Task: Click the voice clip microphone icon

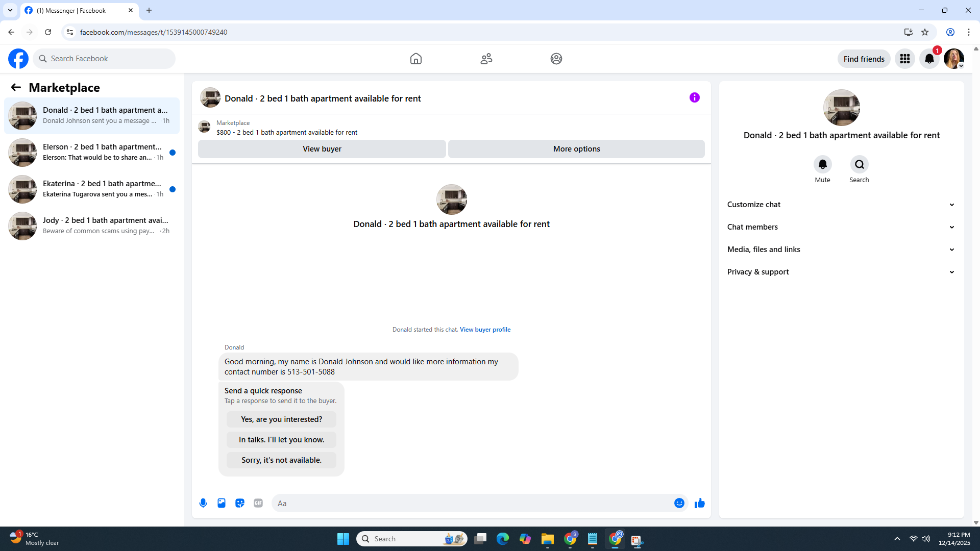Action: [x=203, y=503]
